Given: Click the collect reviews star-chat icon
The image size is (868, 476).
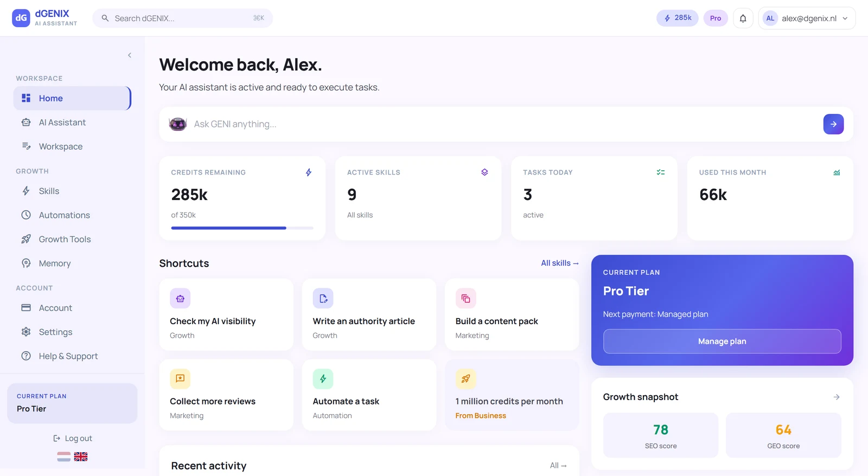Looking at the screenshot, I should [x=180, y=379].
